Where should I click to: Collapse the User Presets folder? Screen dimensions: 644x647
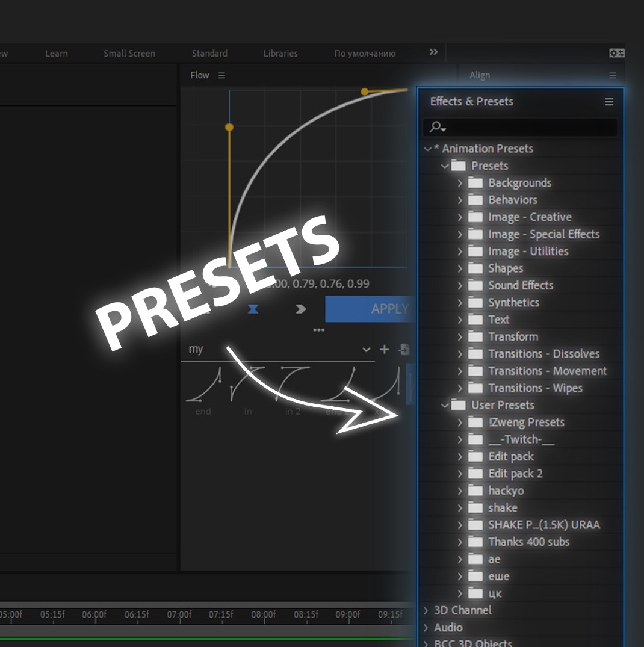click(445, 405)
